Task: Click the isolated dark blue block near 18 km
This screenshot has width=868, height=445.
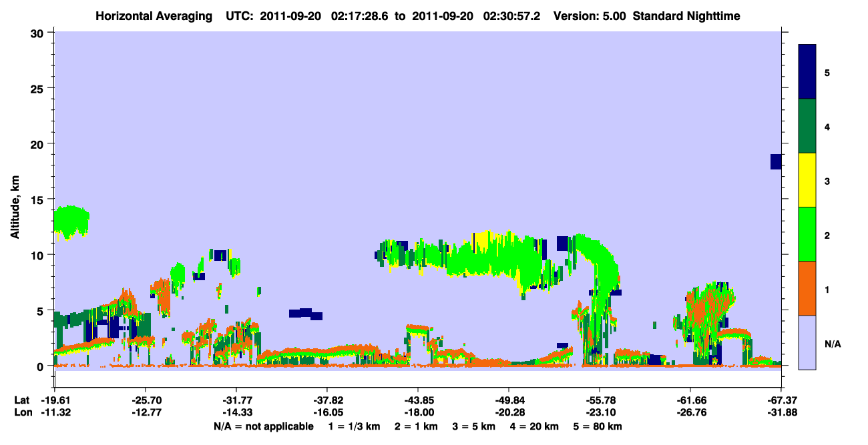Action: [776, 161]
